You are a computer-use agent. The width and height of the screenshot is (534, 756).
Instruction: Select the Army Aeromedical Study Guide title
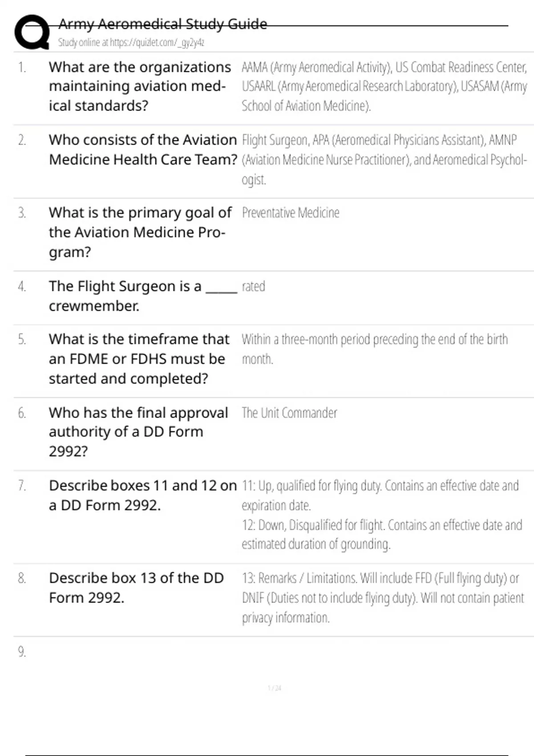[163, 24]
